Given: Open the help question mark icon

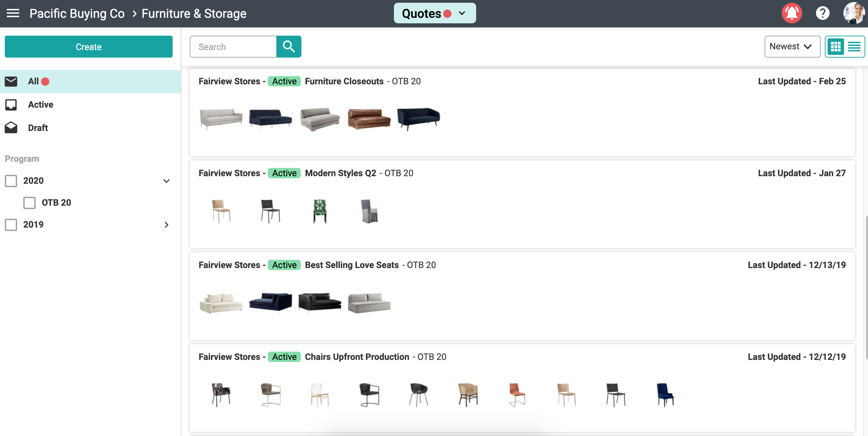Looking at the screenshot, I should (x=822, y=13).
